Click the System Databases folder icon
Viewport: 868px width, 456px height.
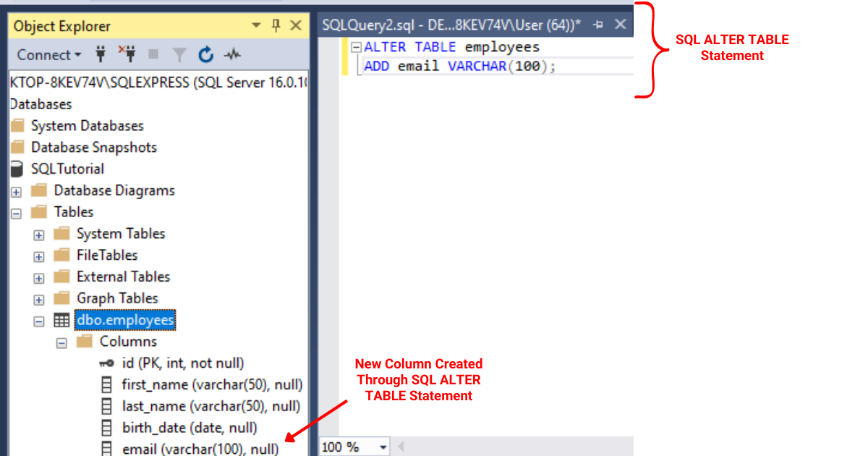17,126
